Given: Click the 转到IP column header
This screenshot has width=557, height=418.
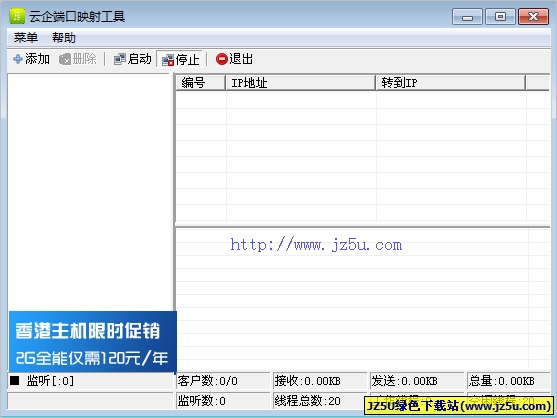Looking at the screenshot, I should click(x=450, y=83).
